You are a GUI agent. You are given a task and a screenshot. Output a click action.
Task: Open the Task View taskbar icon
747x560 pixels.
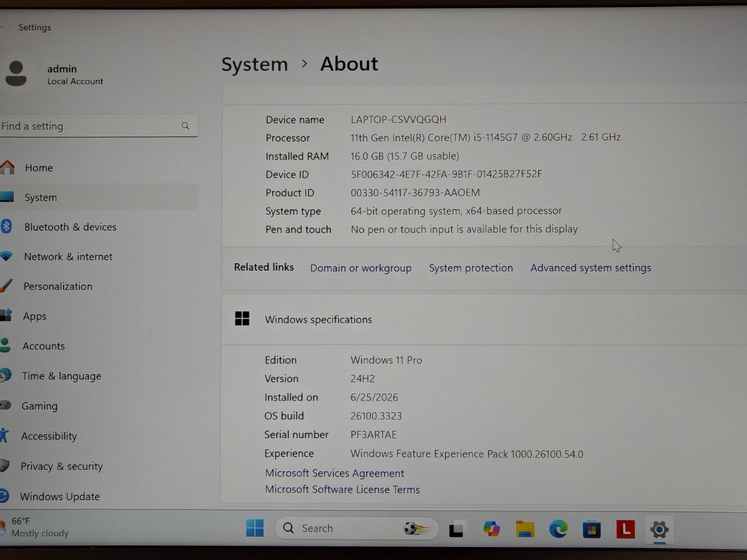[x=456, y=530]
